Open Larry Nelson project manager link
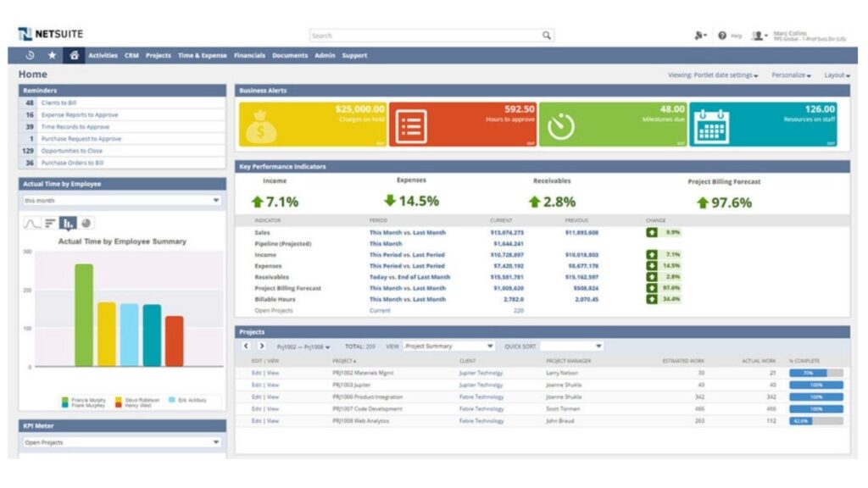Screen dimensions: 868x488 (562, 373)
